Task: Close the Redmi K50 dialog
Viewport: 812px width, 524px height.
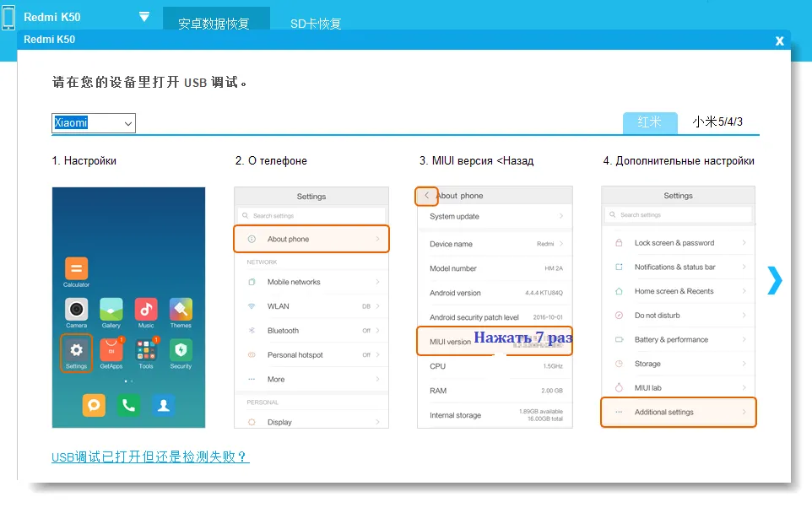Action: pos(779,41)
